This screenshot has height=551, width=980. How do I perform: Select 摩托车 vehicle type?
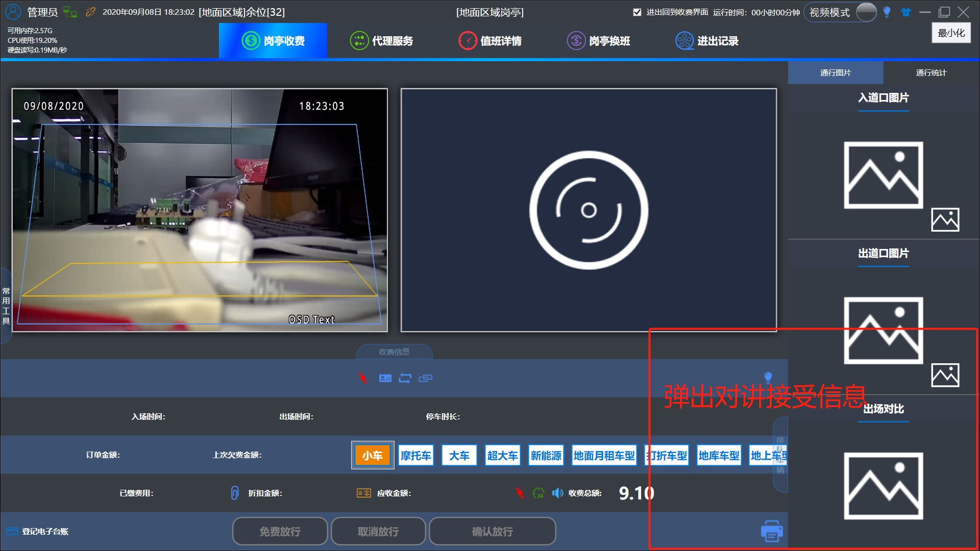coord(416,455)
